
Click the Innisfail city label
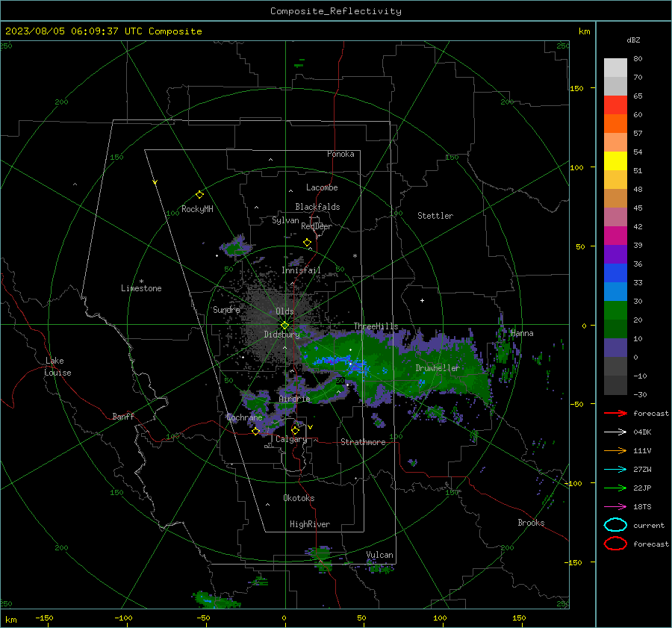302,270
